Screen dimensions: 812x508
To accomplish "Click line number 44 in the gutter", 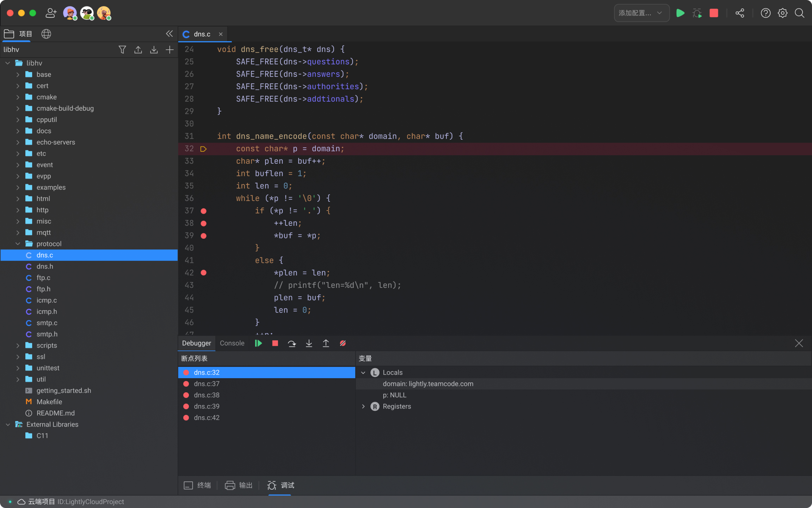I will [x=189, y=298].
